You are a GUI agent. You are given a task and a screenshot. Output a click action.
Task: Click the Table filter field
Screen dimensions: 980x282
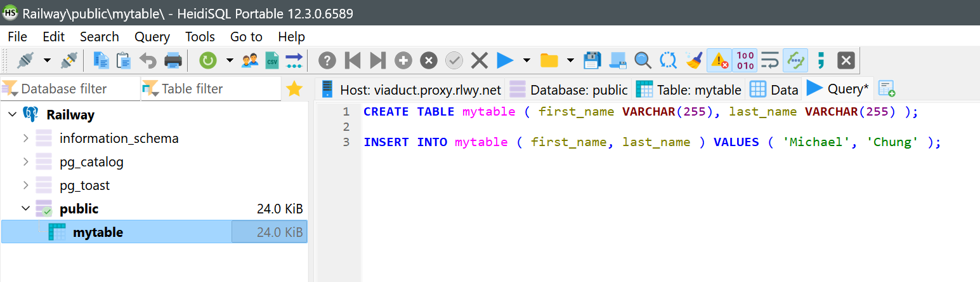(x=211, y=89)
